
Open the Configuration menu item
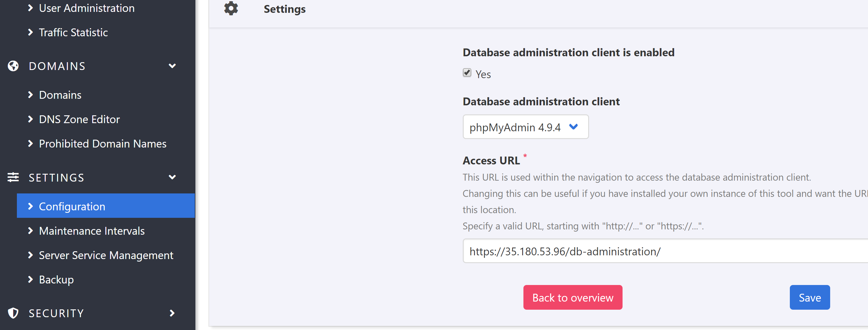tap(72, 206)
